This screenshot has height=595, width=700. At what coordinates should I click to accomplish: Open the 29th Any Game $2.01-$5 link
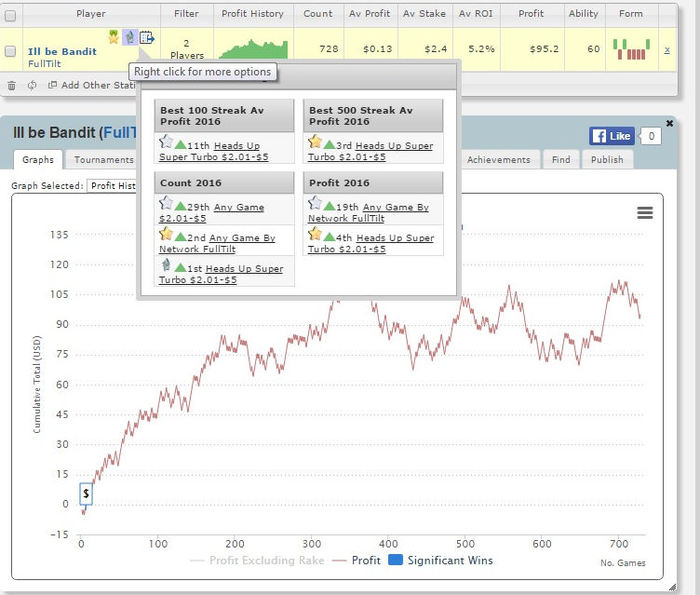click(212, 213)
